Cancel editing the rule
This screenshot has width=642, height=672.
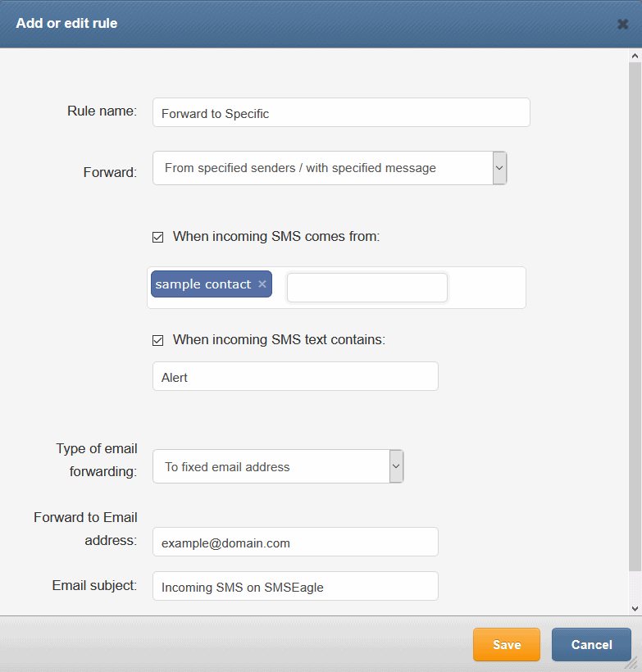[x=591, y=645]
